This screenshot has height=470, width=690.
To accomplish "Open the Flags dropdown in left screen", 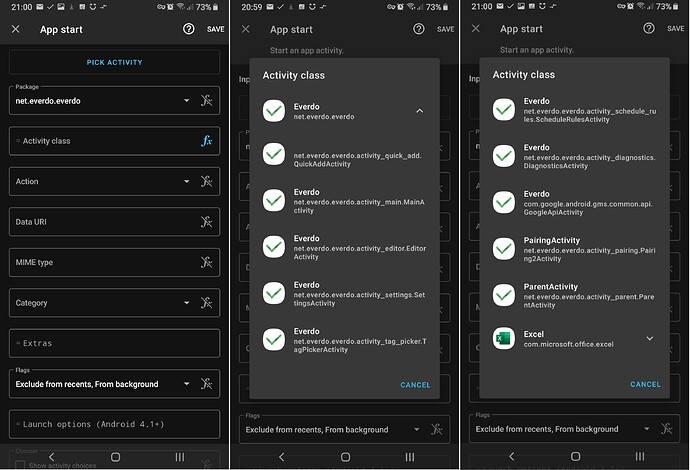I will pos(187,384).
